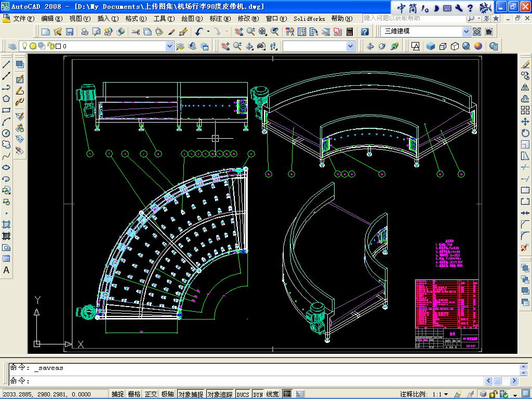
Task: Open the SolidWorks menu
Action: (x=309, y=19)
